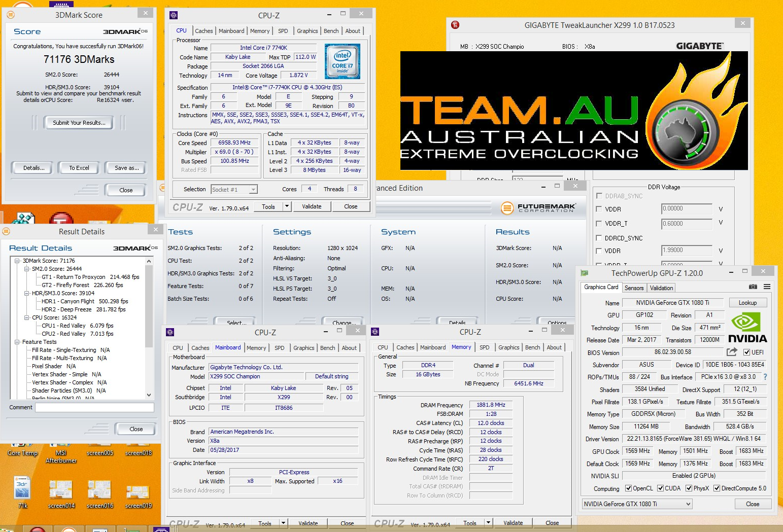The image size is (783, 532).
Task: Click the Intel Core i7 logo in CPU-Z
Action: click(343, 61)
